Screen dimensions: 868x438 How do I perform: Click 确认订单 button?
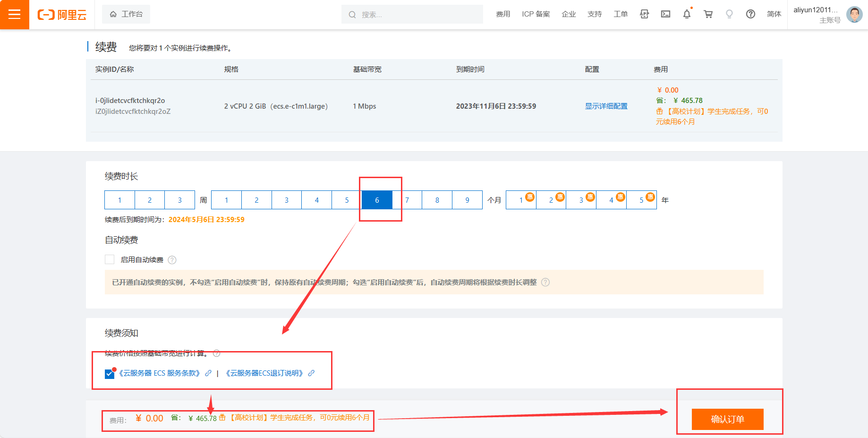pos(727,419)
